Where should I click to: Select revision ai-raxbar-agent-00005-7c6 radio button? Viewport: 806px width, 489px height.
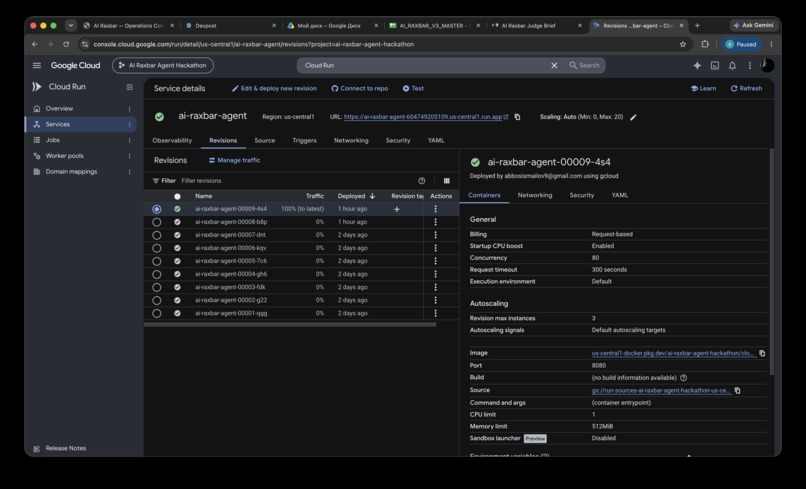[156, 261]
